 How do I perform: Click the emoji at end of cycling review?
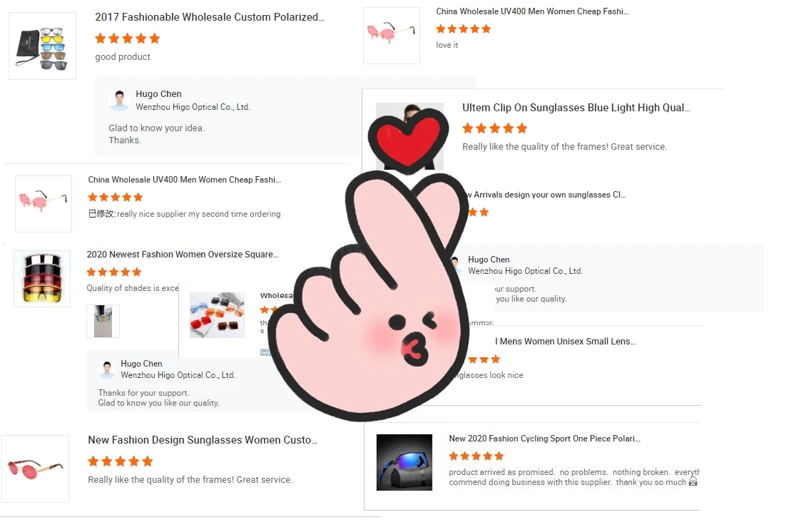(693, 481)
